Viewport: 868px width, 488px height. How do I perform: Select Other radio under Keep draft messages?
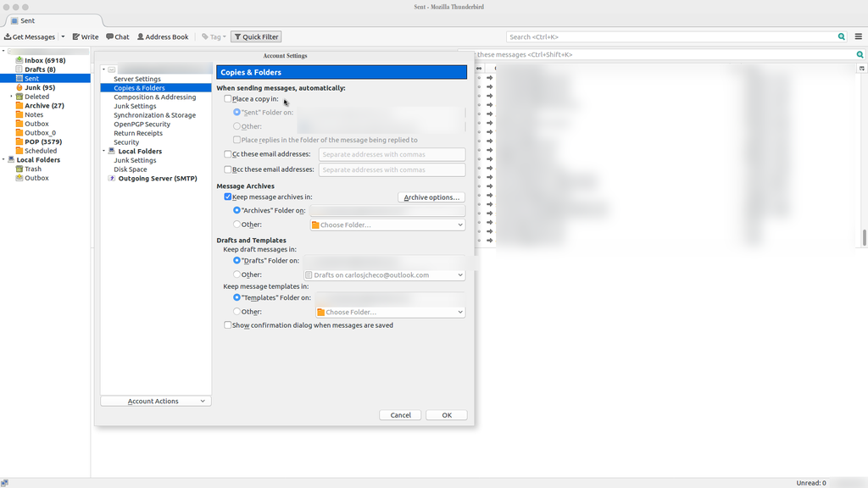[237, 275]
